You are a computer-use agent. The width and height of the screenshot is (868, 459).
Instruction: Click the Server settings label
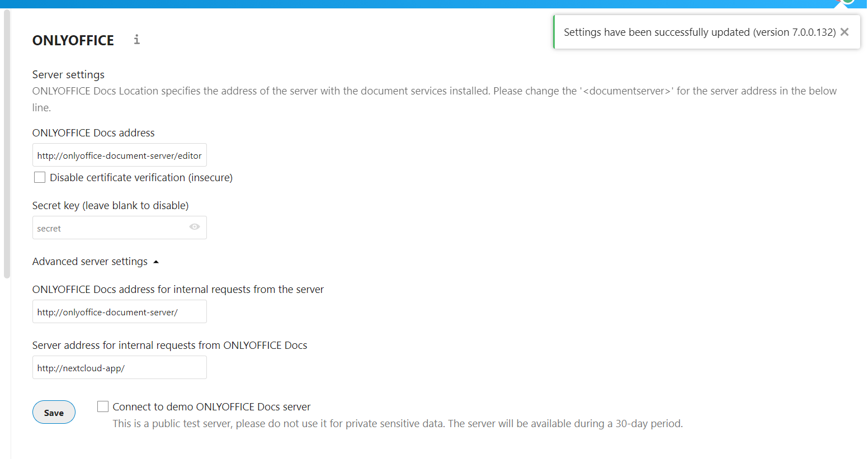tap(68, 74)
